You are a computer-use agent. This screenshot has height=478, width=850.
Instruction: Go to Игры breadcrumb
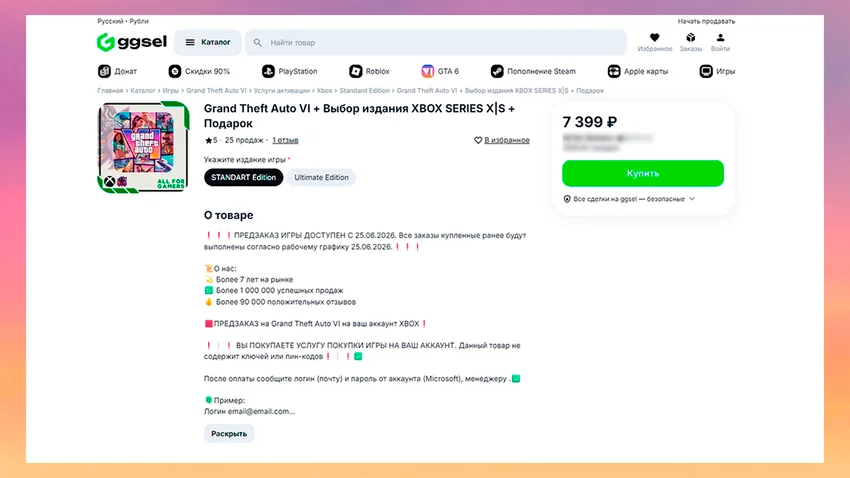pos(170,91)
